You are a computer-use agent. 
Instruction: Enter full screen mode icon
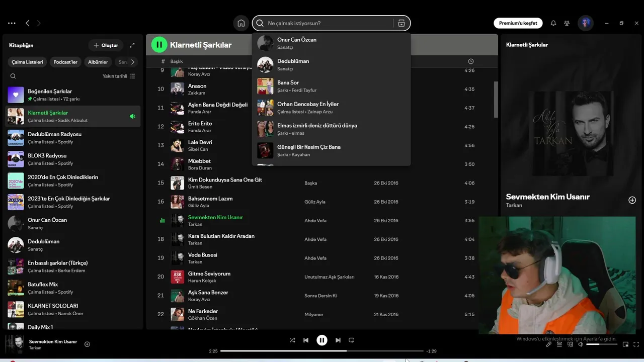[636, 344]
